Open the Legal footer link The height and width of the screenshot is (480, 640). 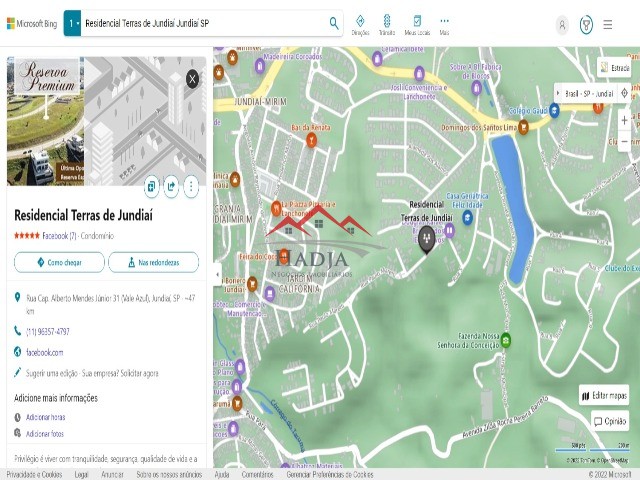click(x=81, y=474)
